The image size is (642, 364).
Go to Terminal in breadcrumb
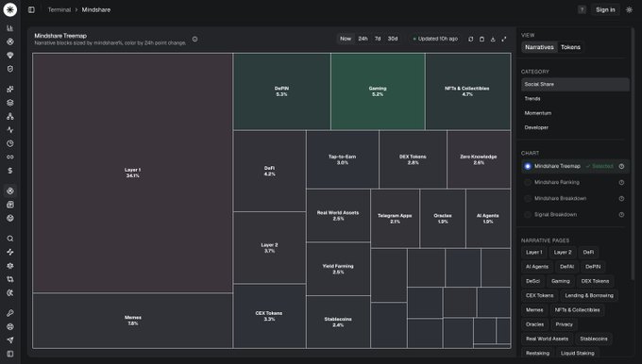tap(59, 9)
